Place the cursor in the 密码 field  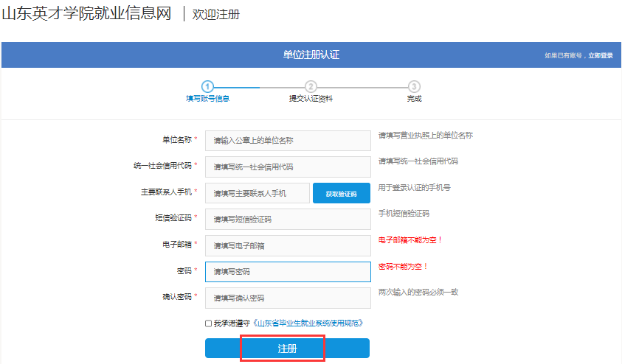click(x=287, y=272)
